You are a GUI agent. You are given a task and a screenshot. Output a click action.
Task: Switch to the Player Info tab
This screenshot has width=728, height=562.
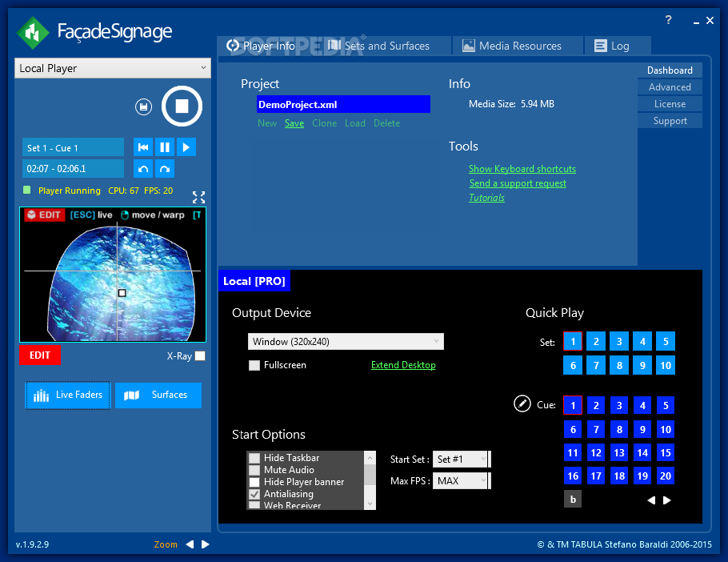point(261,46)
